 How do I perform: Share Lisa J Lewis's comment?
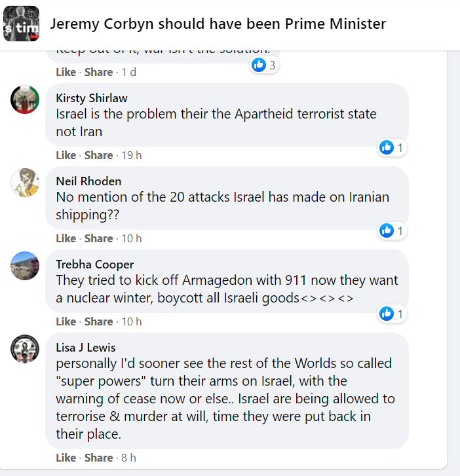(98, 458)
